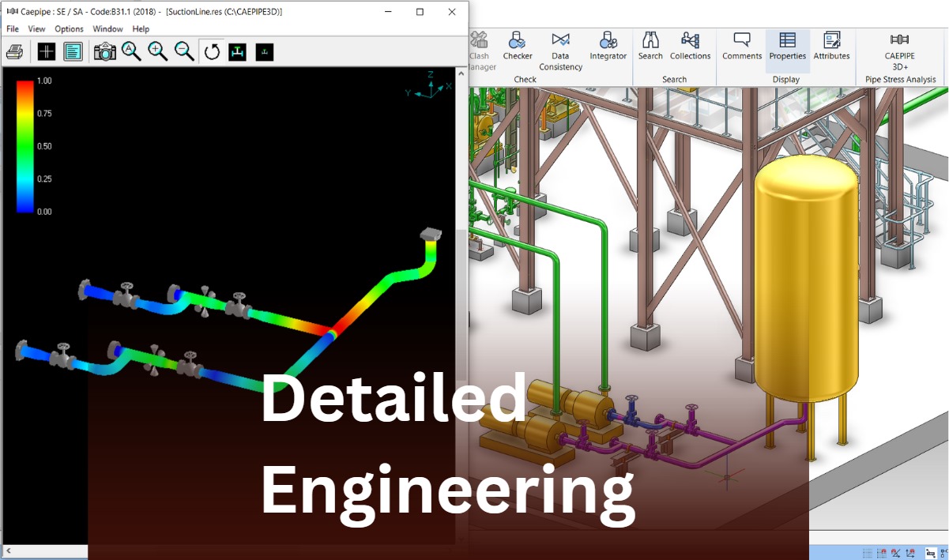The image size is (949, 560).
Task: Open the Help menu
Action: click(141, 29)
